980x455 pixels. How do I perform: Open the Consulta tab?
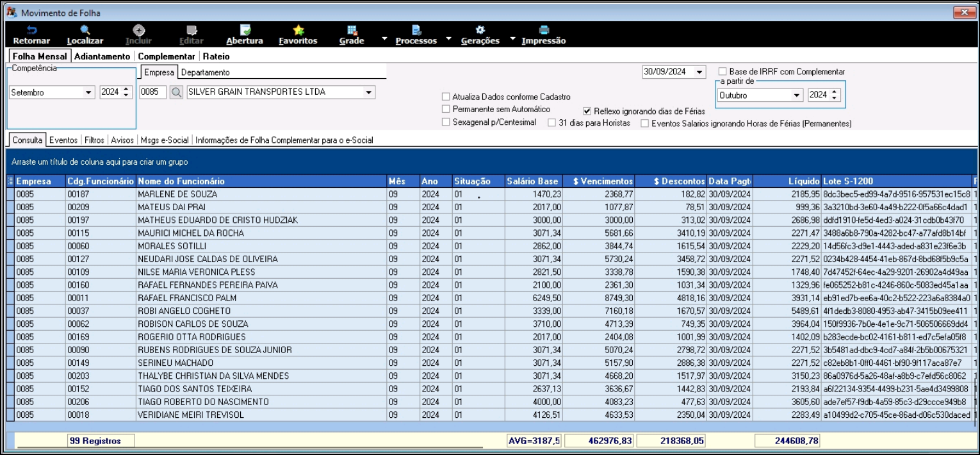(28, 140)
